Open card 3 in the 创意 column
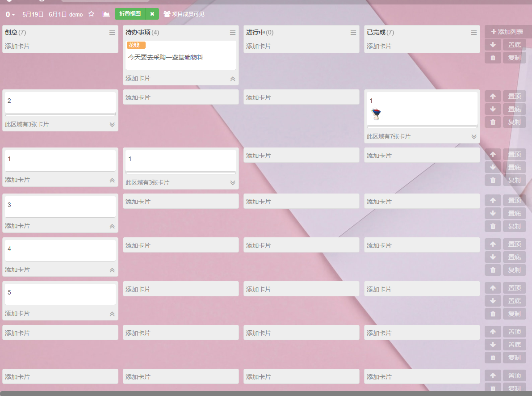Screen dimensions: 532x396 (60, 206)
